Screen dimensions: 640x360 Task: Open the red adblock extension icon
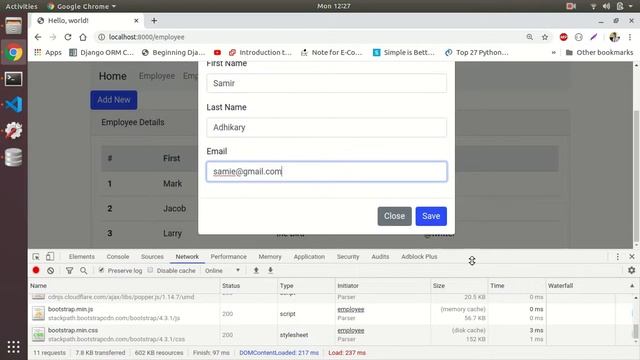tap(564, 37)
